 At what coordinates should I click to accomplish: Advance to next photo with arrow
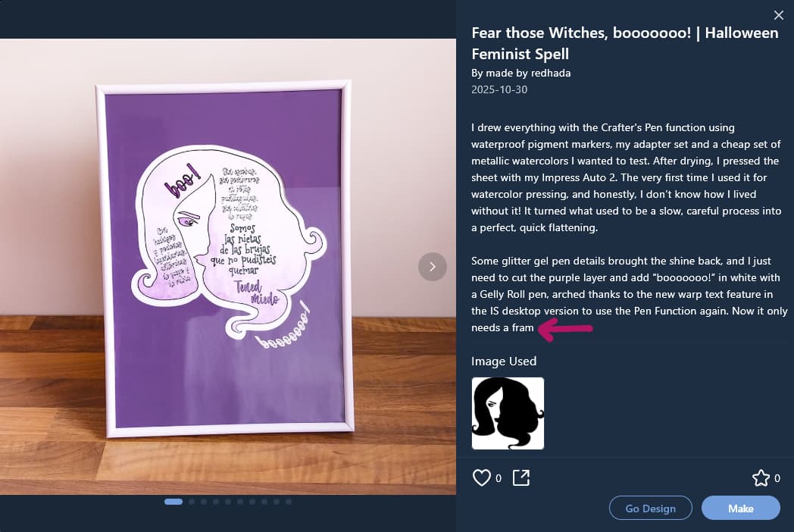(x=433, y=267)
